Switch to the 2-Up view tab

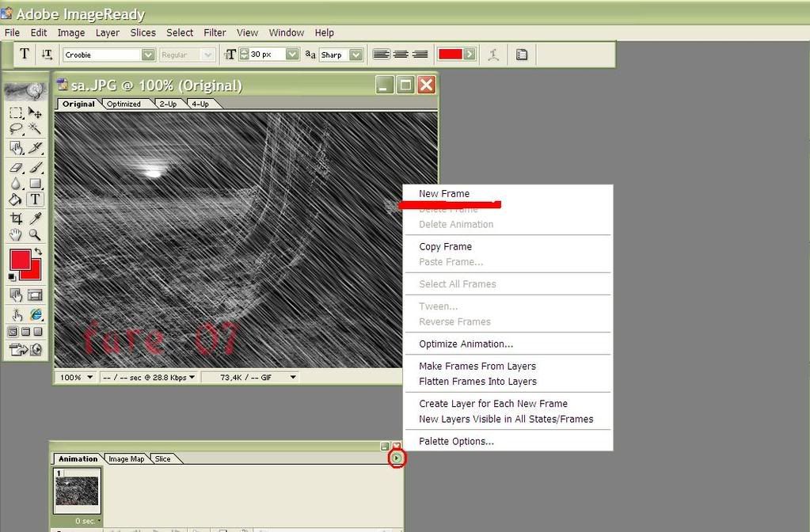168,104
